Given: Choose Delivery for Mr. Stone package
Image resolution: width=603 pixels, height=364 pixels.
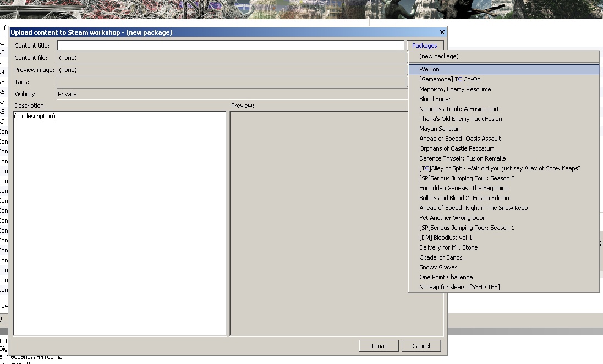Looking at the screenshot, I should click(504, 247).
